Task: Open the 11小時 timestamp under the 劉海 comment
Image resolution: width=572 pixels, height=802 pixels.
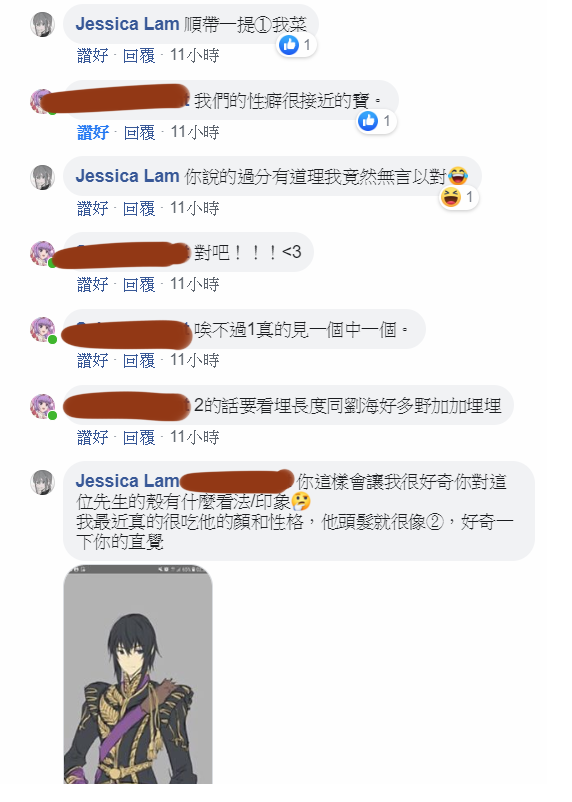Action: [194, 437]
